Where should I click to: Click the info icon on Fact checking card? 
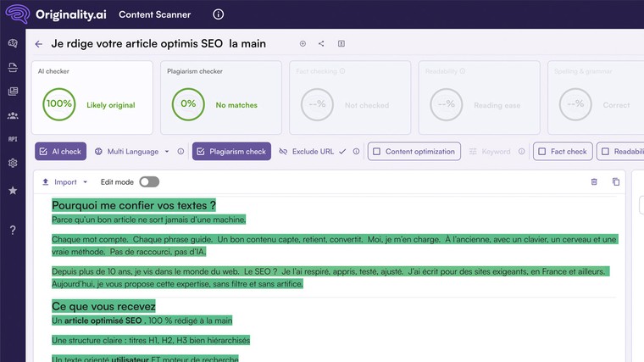pyautogui.click(x=342, y=71)
